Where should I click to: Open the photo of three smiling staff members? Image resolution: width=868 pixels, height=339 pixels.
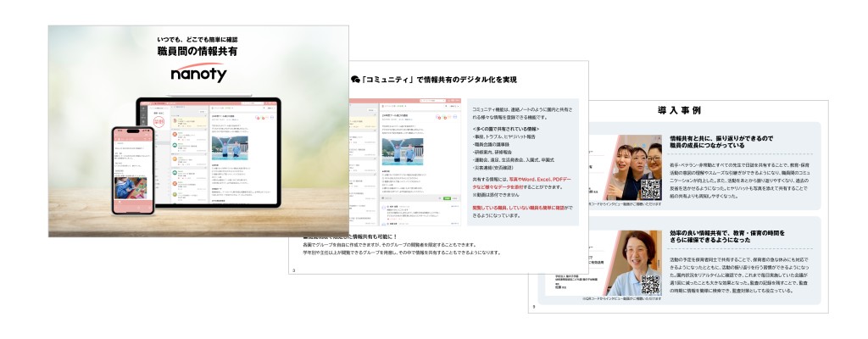tap(635, 167)
